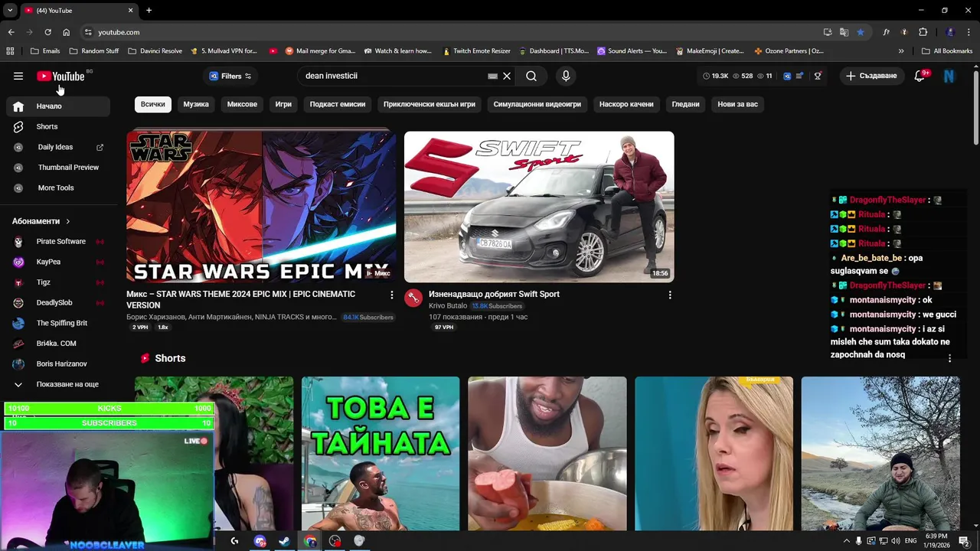
Task: Open the Filters dropdown
Action: pos(230,76)
